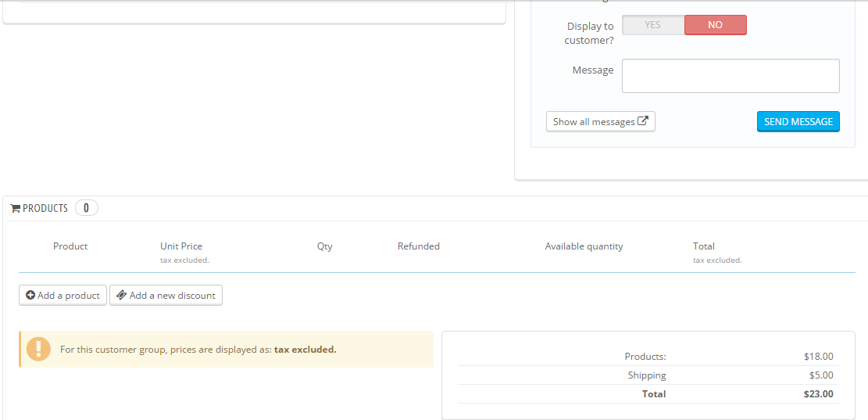Click the ticket icon on Add a new discount
This screenshot has height=420, width=868.
[x=121, y=295]
